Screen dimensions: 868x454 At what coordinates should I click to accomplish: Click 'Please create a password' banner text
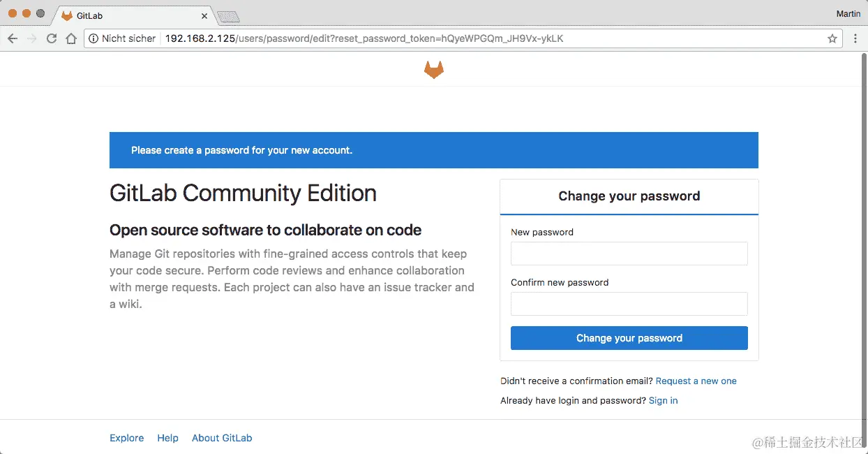(x=241, y=150)
